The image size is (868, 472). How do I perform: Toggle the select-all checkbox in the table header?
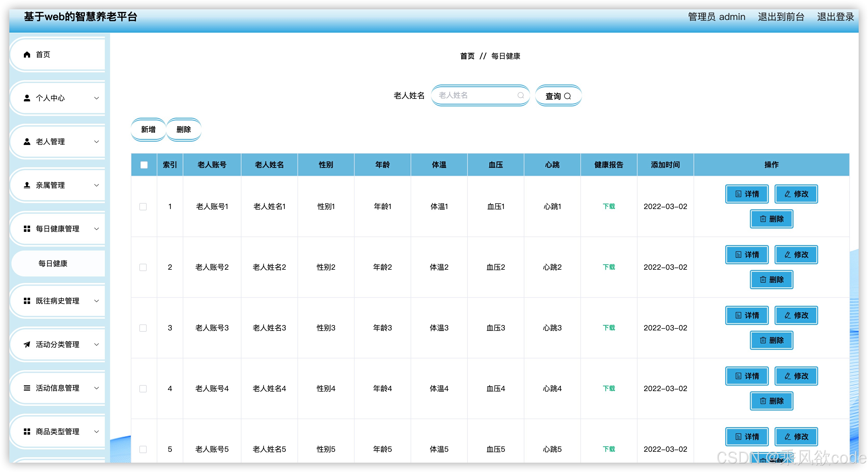point(144,165)
